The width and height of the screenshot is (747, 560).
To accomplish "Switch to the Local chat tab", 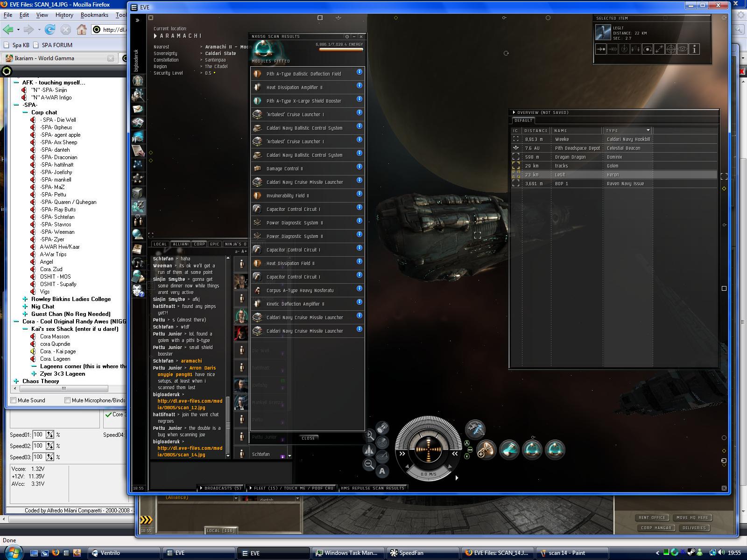I will [160, 244].
